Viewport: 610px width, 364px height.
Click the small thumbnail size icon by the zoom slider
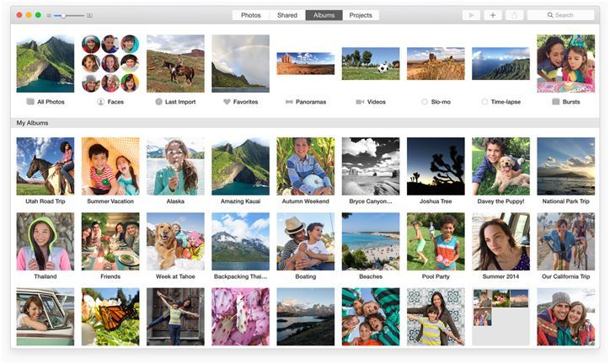click(x=49, y=15)
